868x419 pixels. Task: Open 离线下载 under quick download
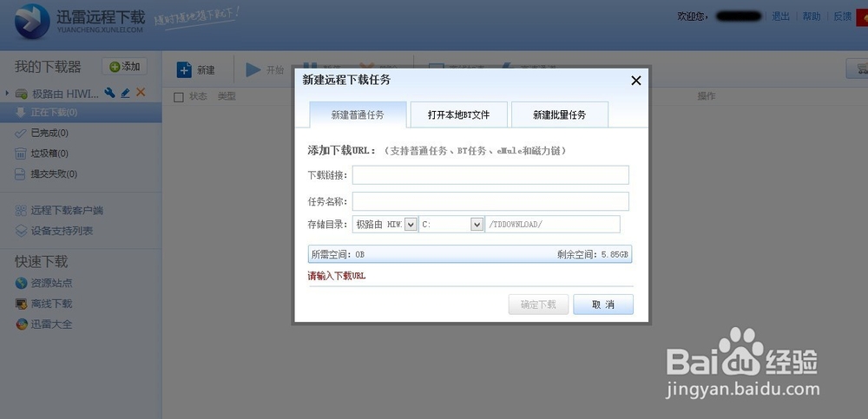(51, 304)
